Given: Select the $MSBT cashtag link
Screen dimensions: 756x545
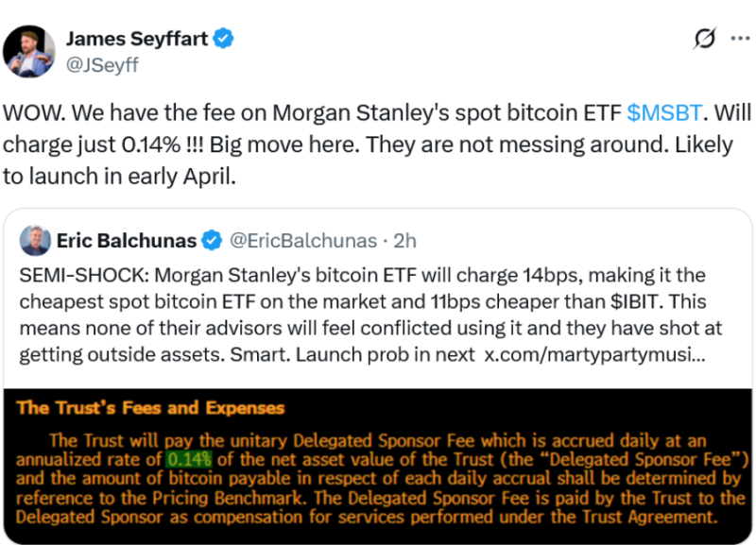Looking at the screenshot, I should click(x=664, y=112).
